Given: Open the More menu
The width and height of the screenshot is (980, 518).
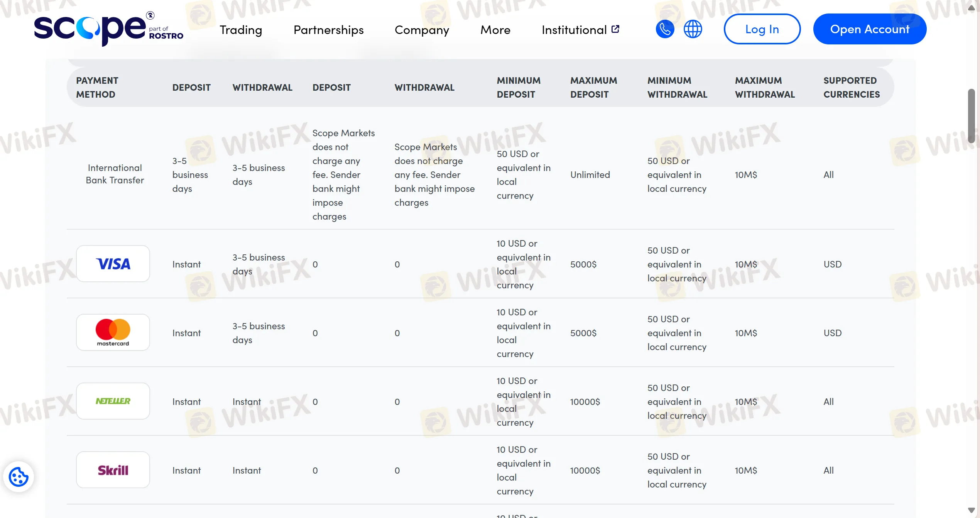Looking at the screenshot, I should coord(495,30).
